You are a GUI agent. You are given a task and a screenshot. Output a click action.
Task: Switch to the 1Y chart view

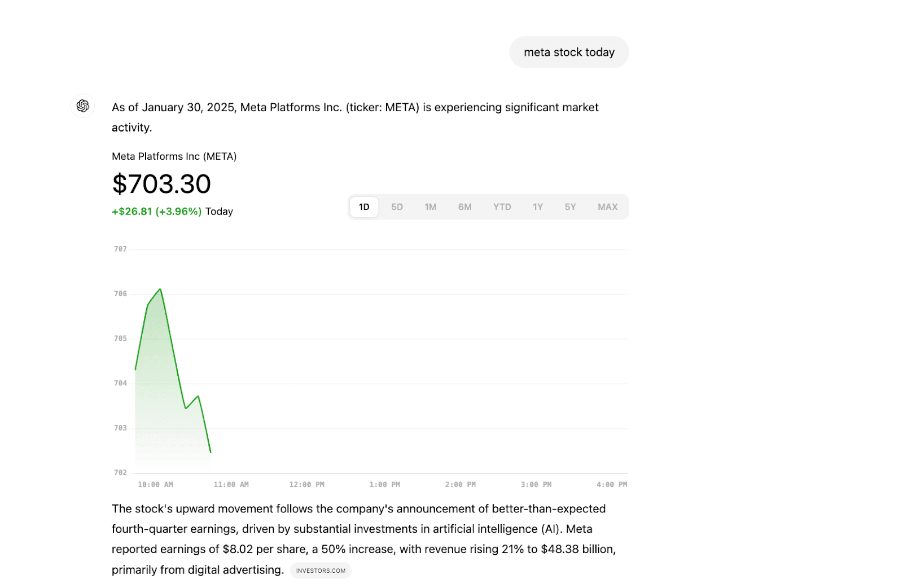pos(537,207)
